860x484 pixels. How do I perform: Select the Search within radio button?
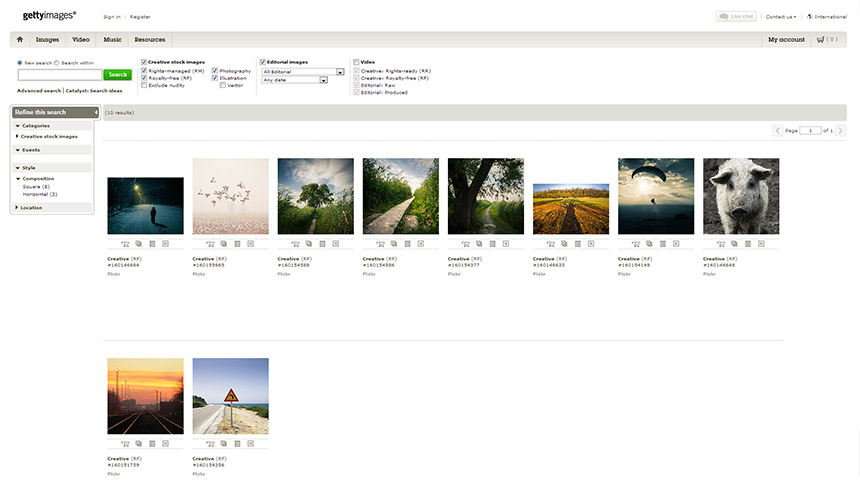(56, 62)
